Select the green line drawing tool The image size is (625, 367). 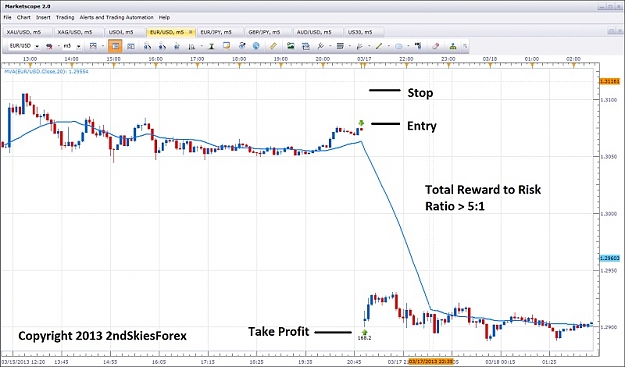(379, 46)
